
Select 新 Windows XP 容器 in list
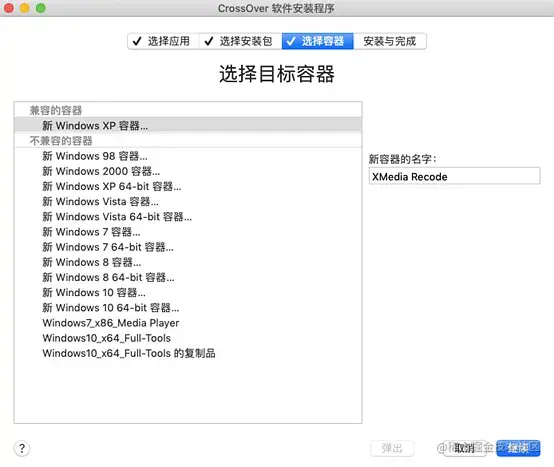pyautogui.click(x=188, y=125)
